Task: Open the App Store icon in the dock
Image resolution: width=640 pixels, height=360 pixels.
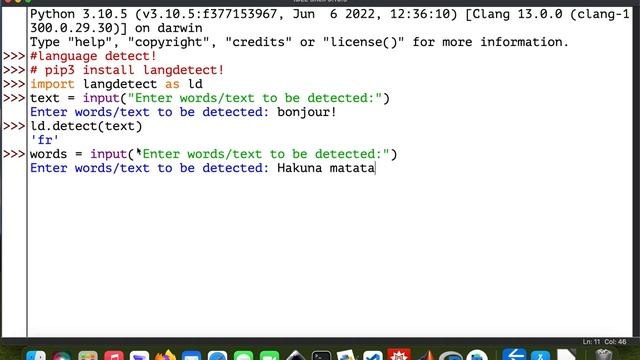Action: pos(540,356)
